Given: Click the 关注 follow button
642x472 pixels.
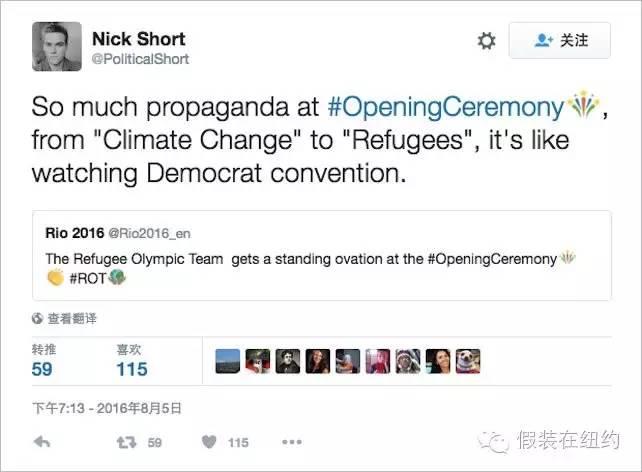Looking at the screenshot, I should point(559,41).
